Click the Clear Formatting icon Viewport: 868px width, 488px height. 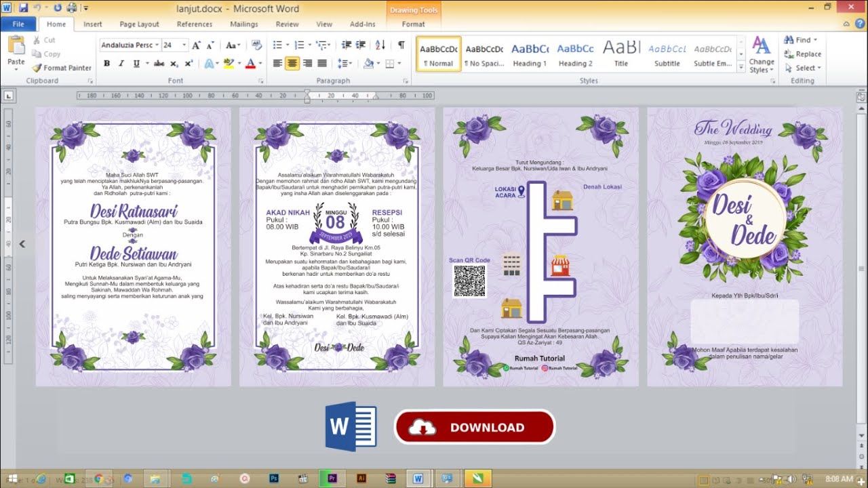[256, 45]
